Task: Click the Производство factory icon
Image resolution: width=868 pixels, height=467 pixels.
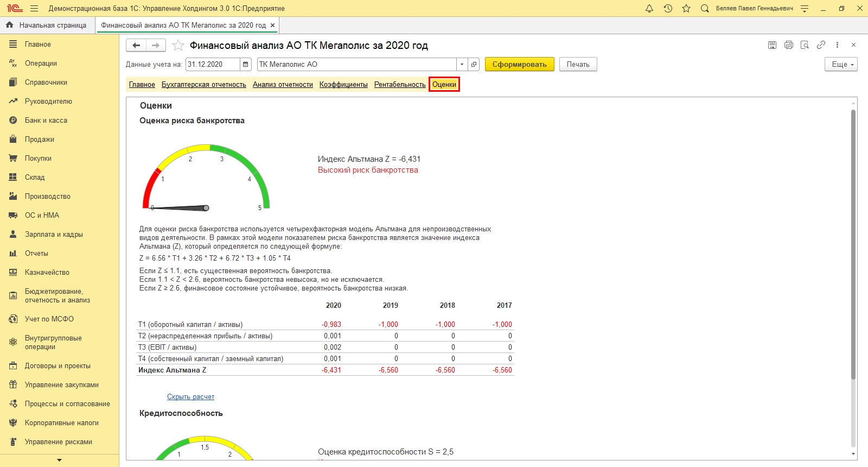Action: 13,197
